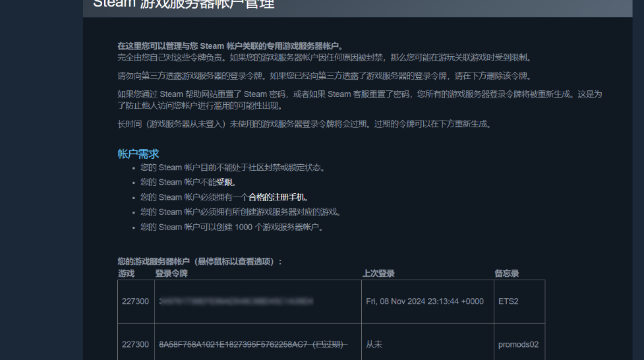Select the 从未 last login cell
644x360 pixels.
click(x=374, y=344)
